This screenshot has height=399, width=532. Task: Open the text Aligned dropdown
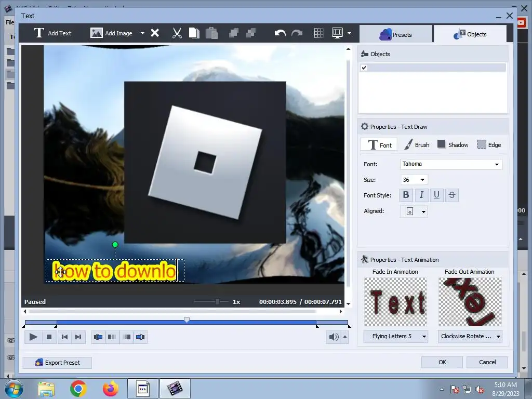[414, 211]
